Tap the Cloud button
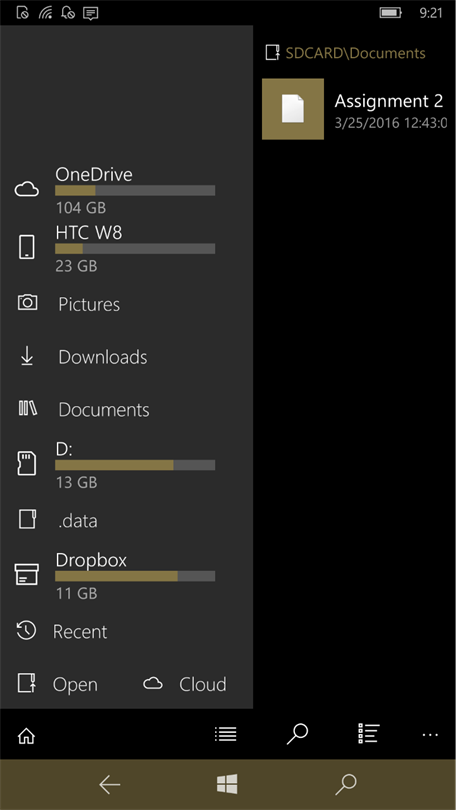456x810 pixels. [x=184, y=684]
